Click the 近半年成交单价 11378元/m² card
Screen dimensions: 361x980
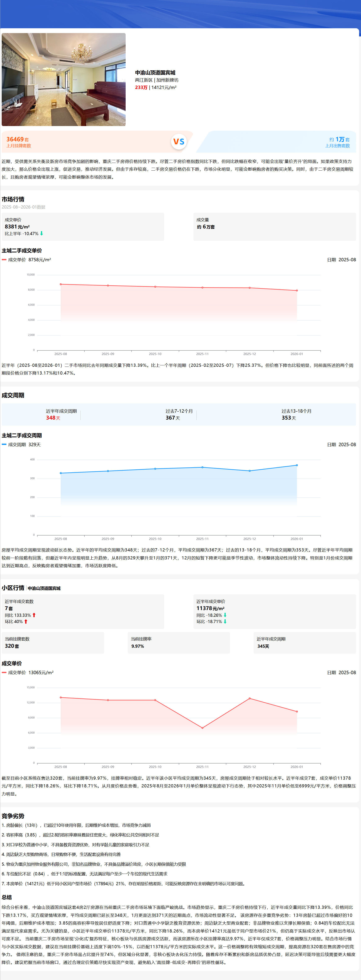click(274, 611)
